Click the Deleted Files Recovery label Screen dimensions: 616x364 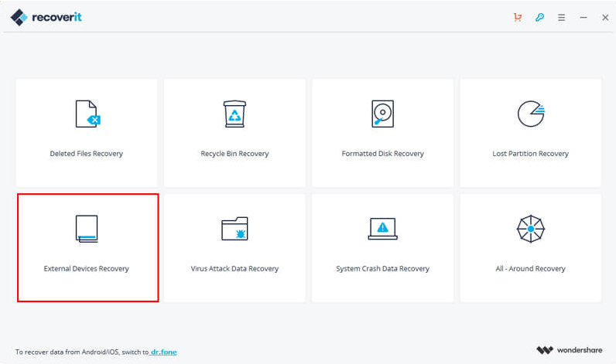tap(87, 154)
